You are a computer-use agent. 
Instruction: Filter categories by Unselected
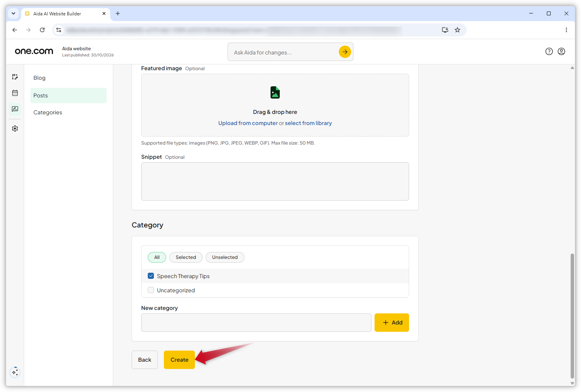[x=225, y=257]
